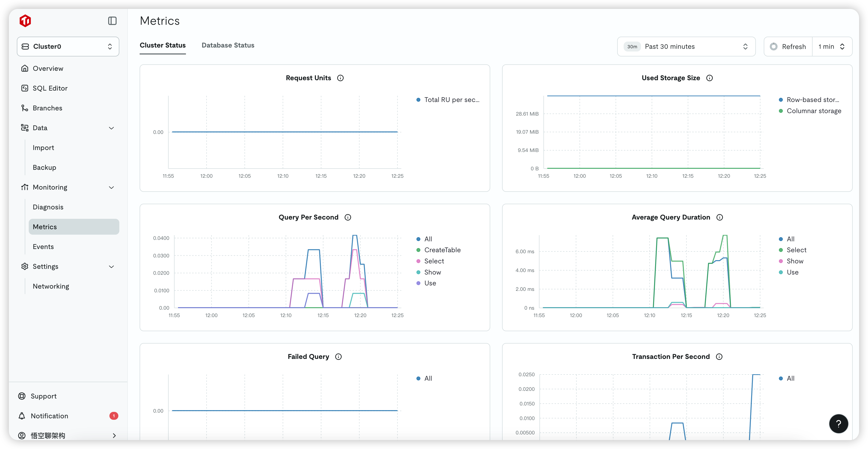The width and height of the screenshot is (868, 449).
Task: Collapse the sidebar with the panel icon
Action: coord(112,21)
